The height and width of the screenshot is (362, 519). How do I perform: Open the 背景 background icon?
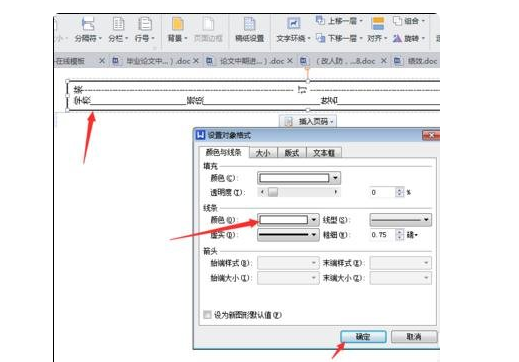(178, 24)
